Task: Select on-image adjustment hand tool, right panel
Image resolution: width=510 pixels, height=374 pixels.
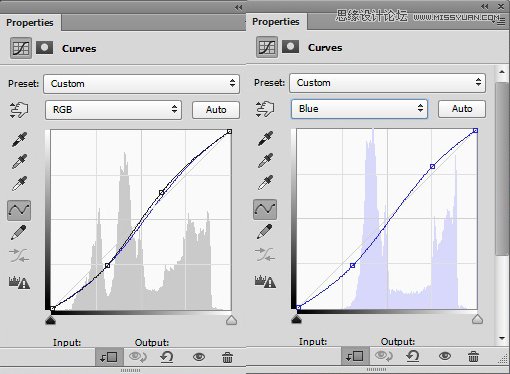Action: point(265,109)
